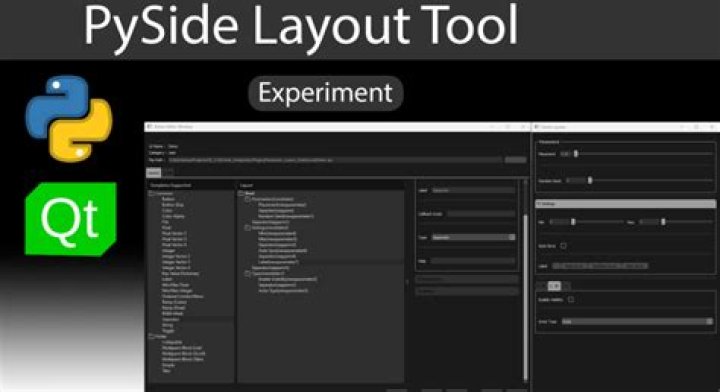Image resolution: width=720 pixels, height=392 pixels.
Task: Open the Type combo box in the editor
Action: 473,237
